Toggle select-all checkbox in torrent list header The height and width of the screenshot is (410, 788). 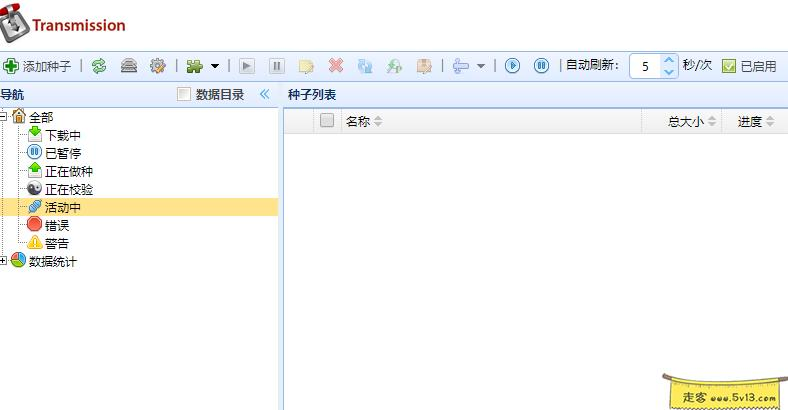(x=327, y=121)
